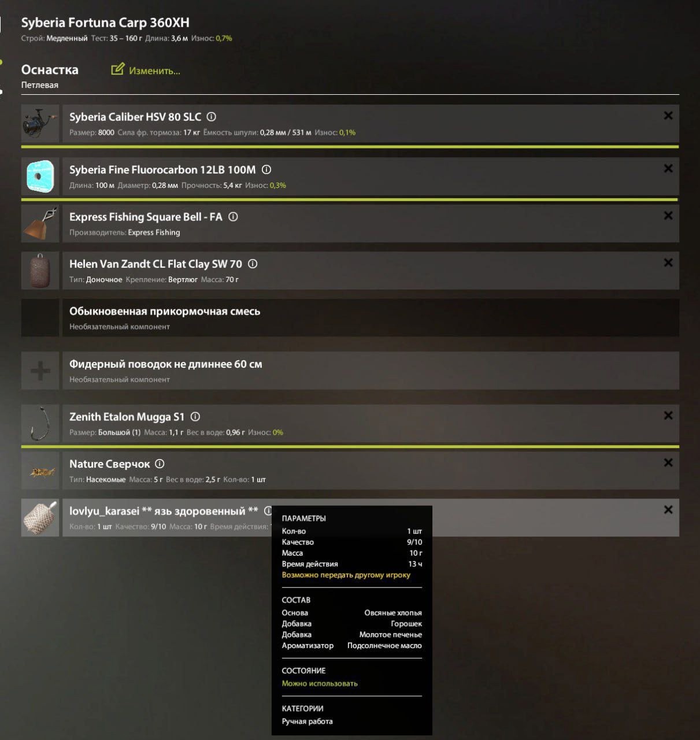Image resolution: width=700 pixels, height=740 pixels.
Task: Remove the lovlyu_karasei groundbait item
Action: [668, 510]
